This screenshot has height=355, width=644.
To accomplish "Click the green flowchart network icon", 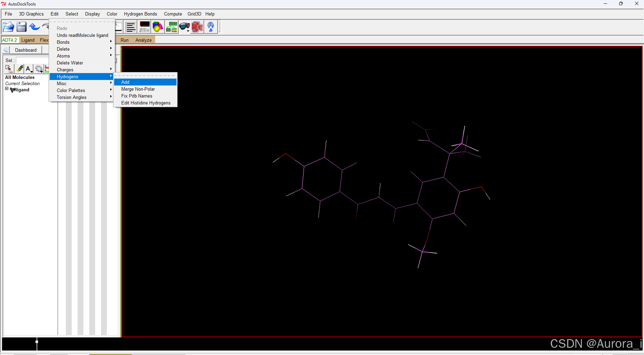I will [x=171, y=27].
